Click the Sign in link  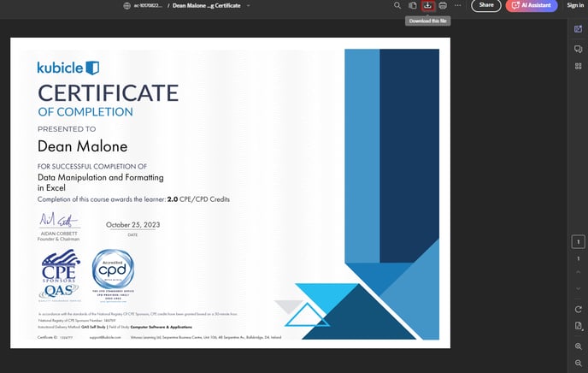pos(575,5)
